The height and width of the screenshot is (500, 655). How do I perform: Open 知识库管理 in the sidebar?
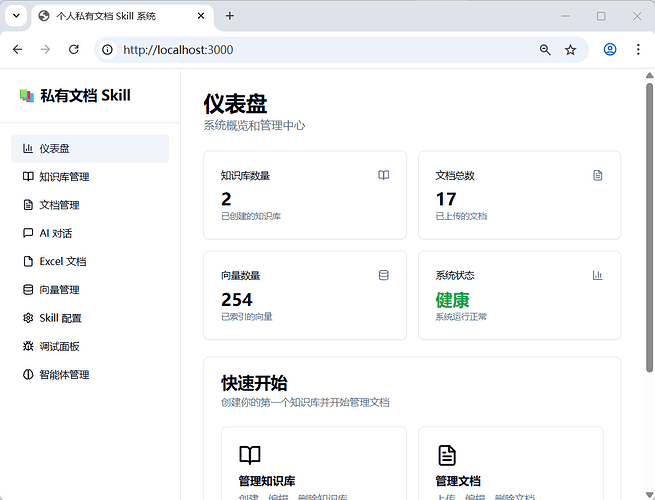pos(90,177)
